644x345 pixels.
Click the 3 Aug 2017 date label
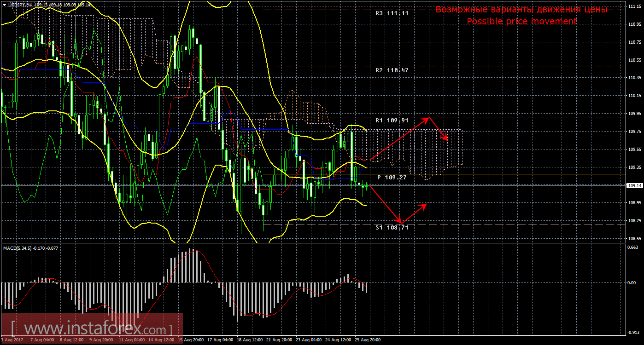click(x=12, y=340)
